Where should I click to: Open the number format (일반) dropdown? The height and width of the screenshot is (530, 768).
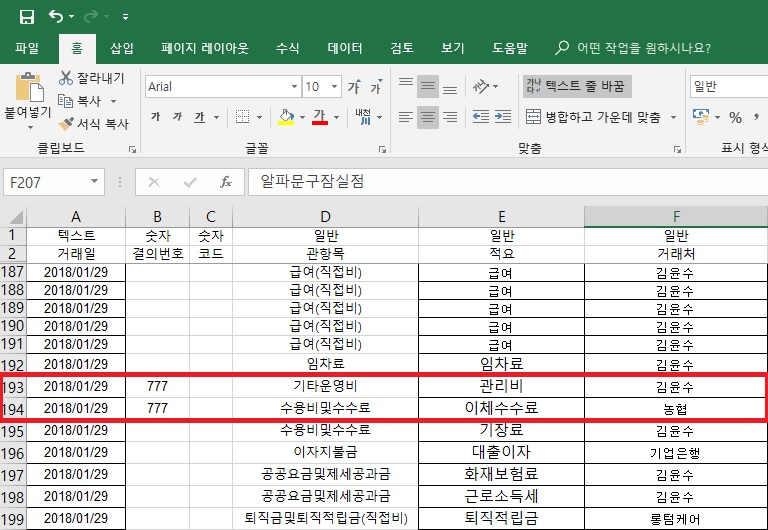pyautogui.click(x=728, y=87)
